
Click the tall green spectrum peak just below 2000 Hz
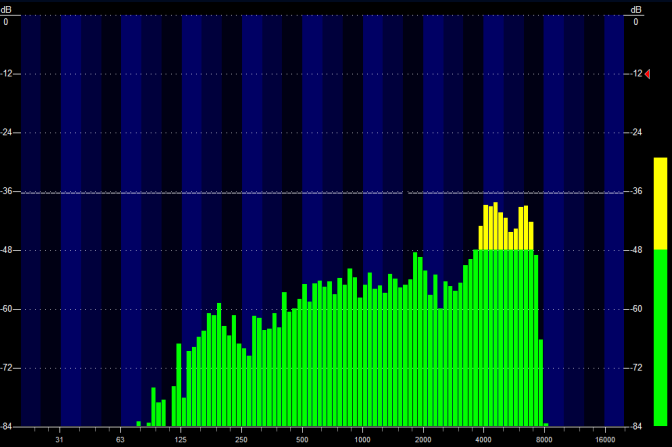coord(415,339)
